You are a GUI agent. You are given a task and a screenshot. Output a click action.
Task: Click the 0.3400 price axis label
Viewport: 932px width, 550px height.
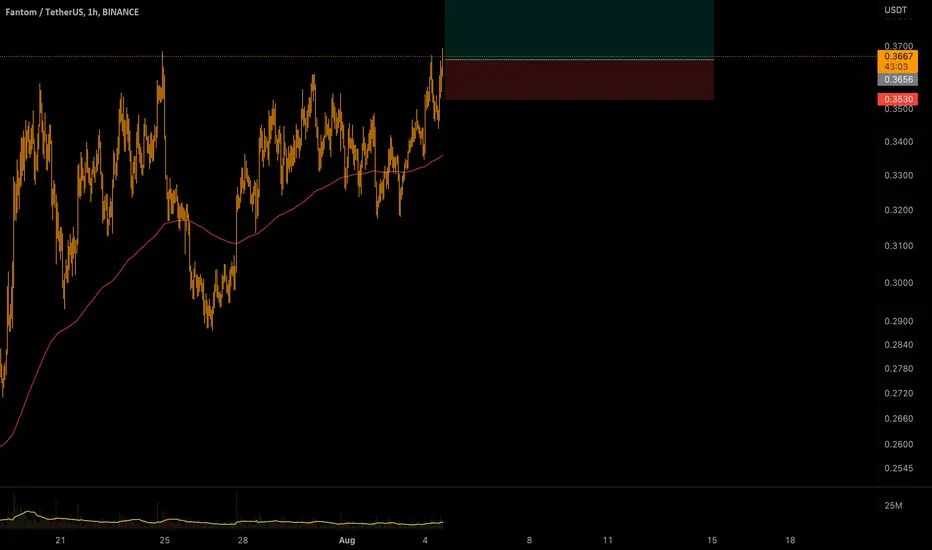[x=898, y=142]
